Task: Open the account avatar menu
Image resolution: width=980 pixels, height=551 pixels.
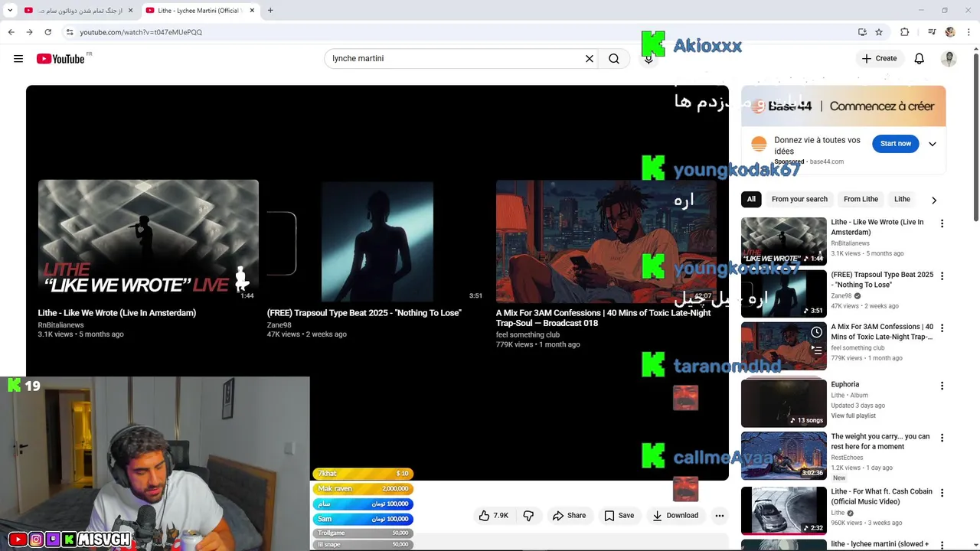Action: pyautogui.click(x=949, y=59)
